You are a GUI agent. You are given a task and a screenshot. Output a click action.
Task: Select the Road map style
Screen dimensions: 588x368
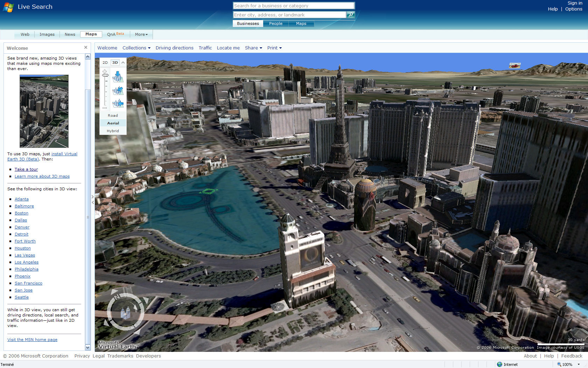coord(113,115)
